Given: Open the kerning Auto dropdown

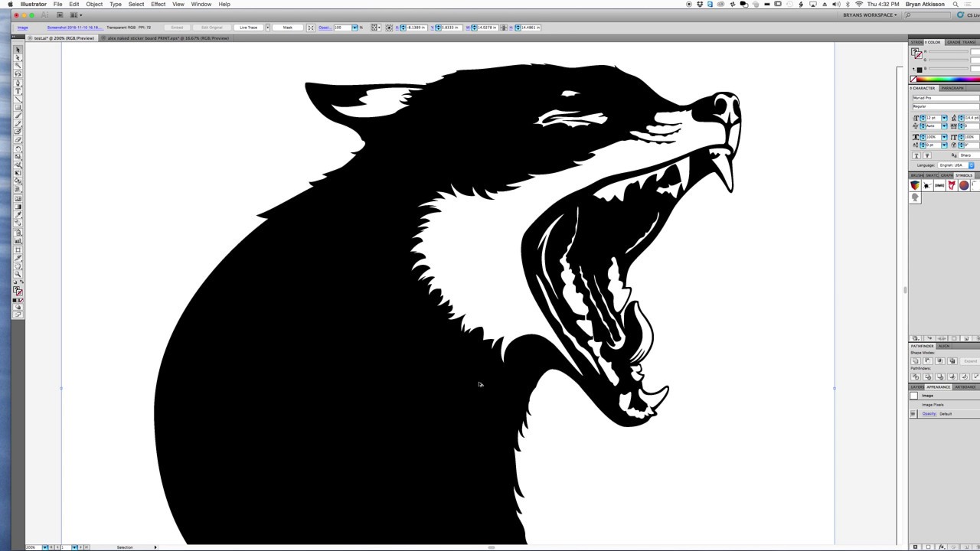Looking at the screenshot, I should click(944, 126).
